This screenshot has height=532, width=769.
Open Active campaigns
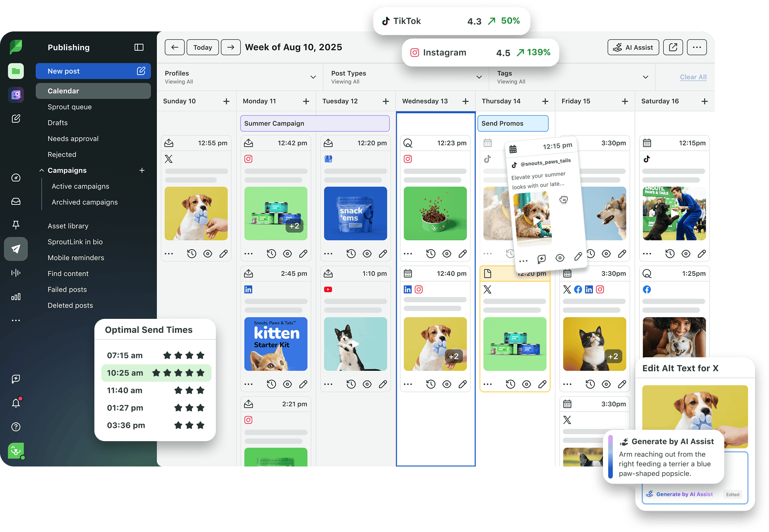(x=80, y=186)
